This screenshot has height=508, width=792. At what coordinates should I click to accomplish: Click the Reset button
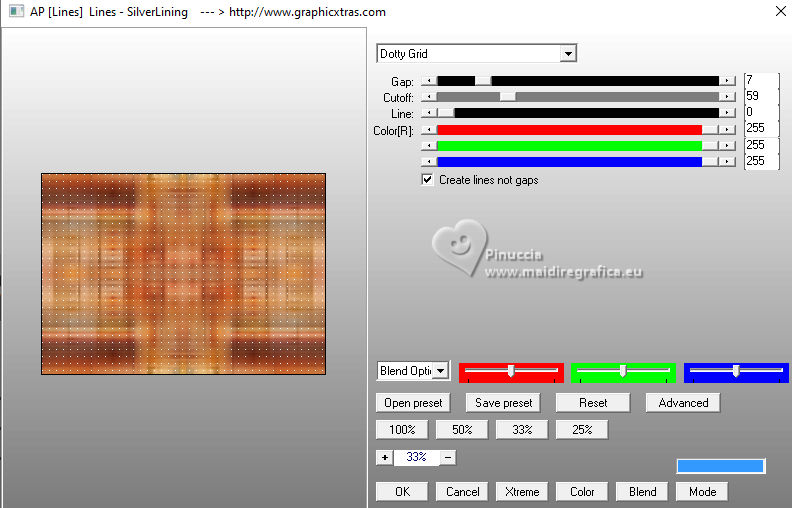pos(593,403)
